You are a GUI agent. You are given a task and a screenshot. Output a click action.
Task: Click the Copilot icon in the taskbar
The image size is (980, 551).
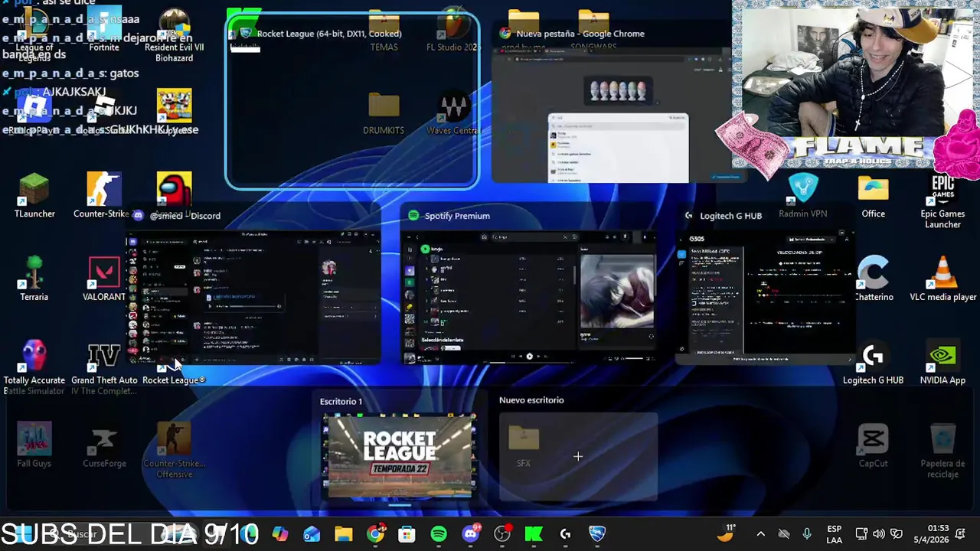tap(280, 533)
